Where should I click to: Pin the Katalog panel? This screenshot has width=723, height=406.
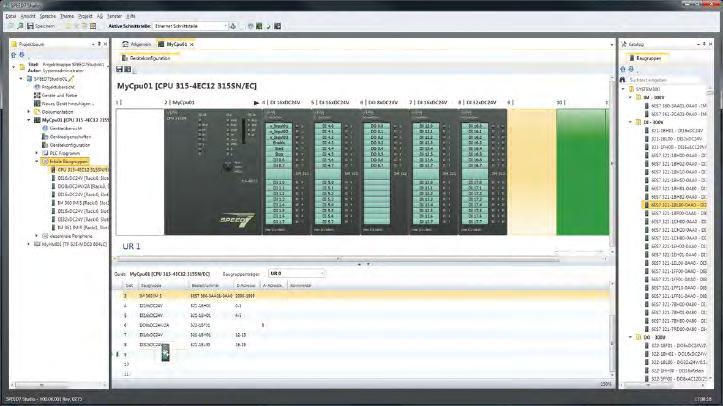coord(704,44)
